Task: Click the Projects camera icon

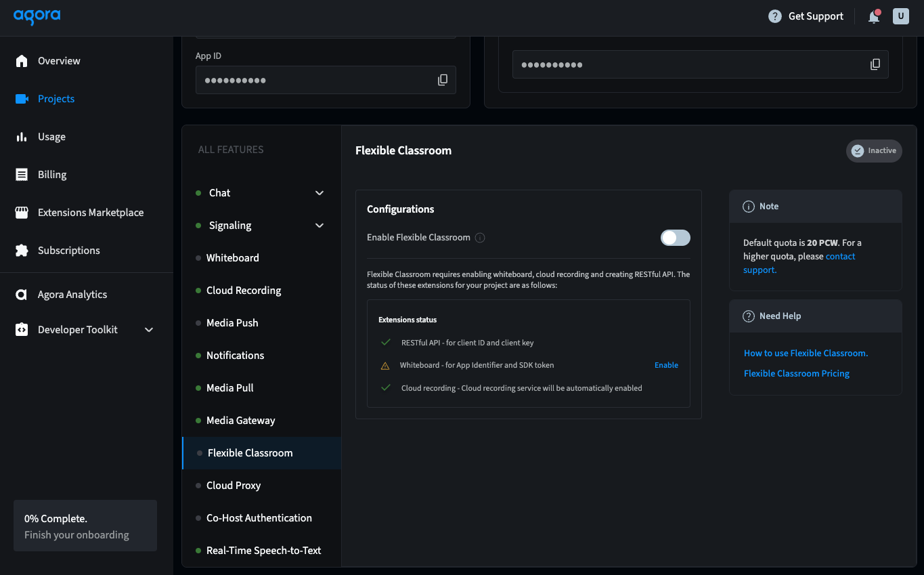Action: [x=22, y=99]
